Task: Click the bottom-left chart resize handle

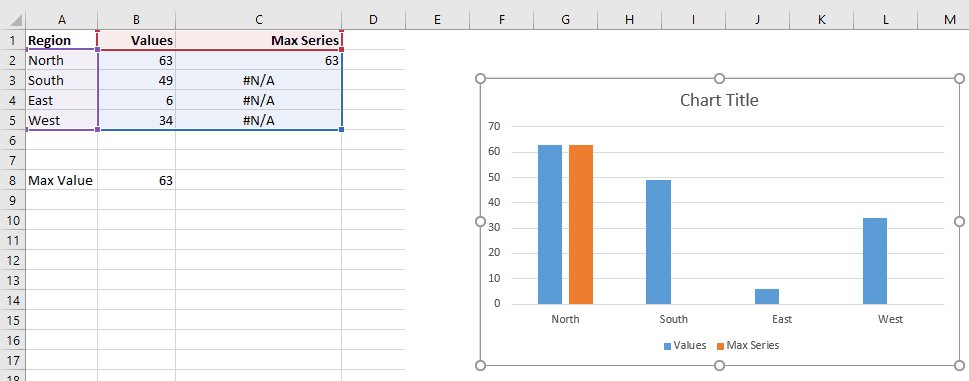Action: [480, 366]
